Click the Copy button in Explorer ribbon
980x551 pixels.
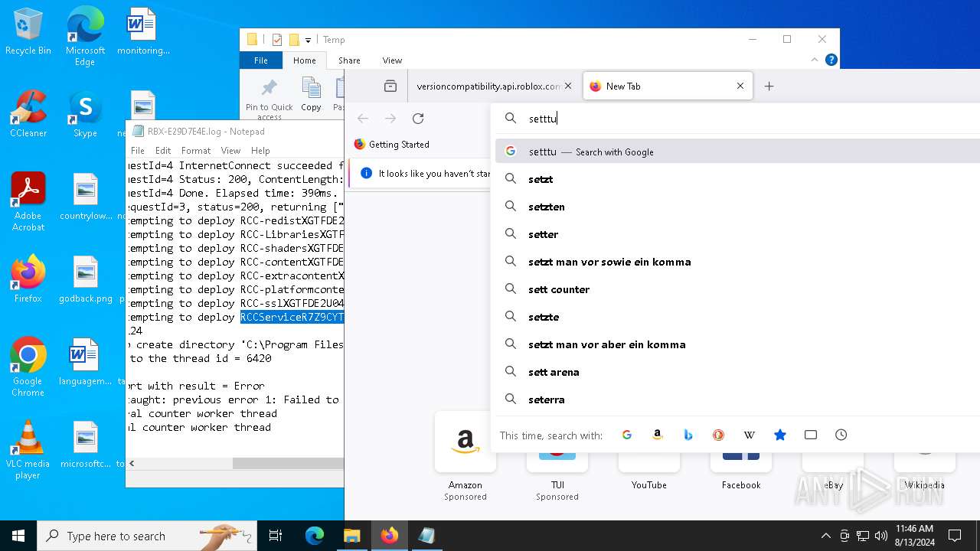click(x=311, y=95)
